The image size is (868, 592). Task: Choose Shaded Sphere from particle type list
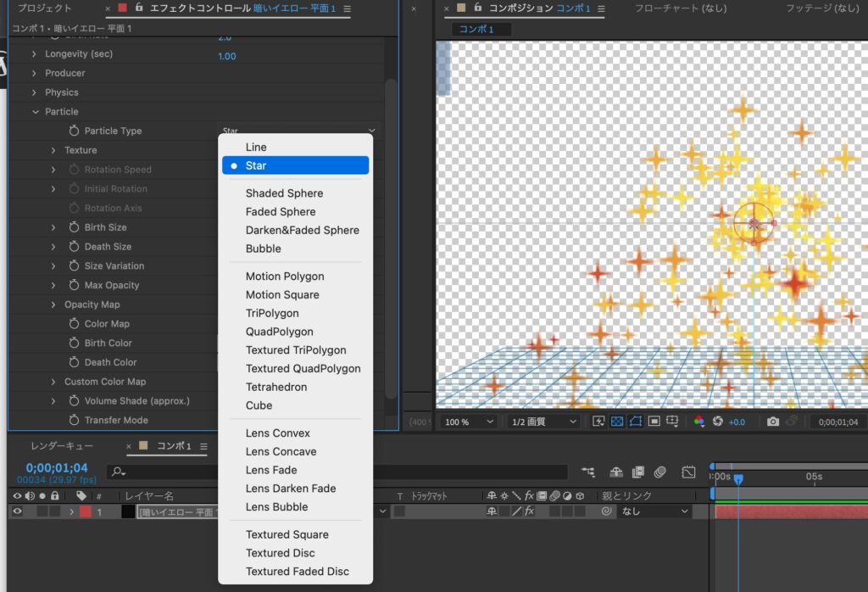[284, 193]
